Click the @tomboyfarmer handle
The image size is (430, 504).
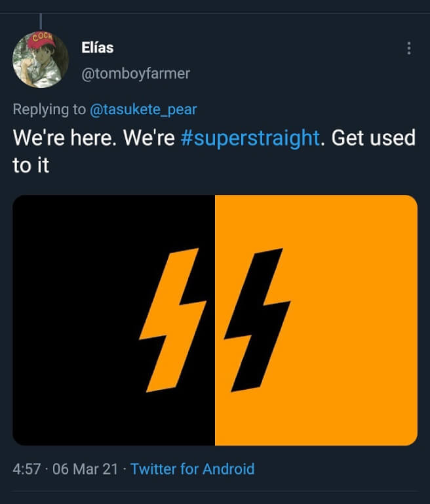coord(136,73)
